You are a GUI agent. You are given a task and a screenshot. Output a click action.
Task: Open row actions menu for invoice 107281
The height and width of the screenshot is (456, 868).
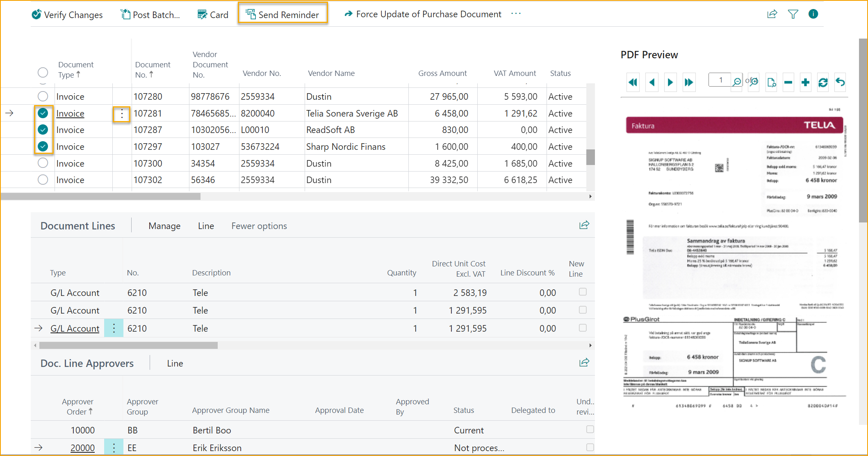click(122, 114)
